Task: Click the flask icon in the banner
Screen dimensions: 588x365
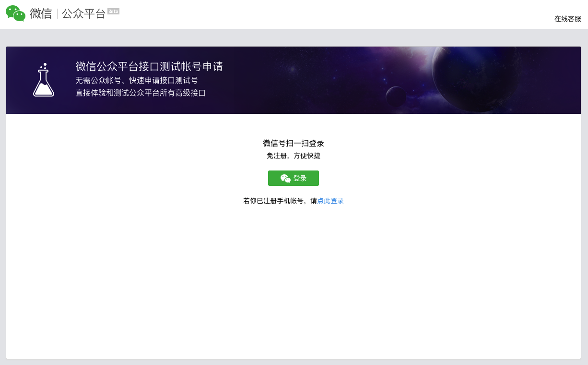Action: [x=44, y=80]
